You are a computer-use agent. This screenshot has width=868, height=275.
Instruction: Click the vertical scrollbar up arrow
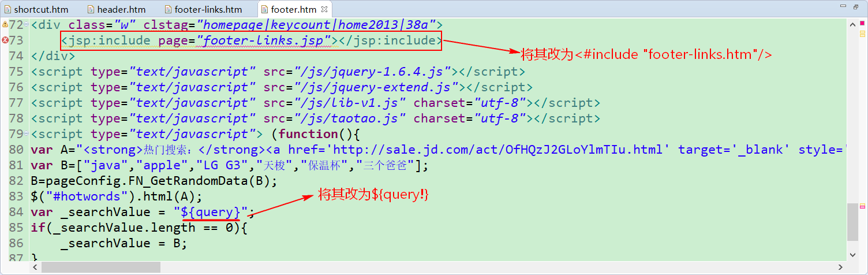853,24
